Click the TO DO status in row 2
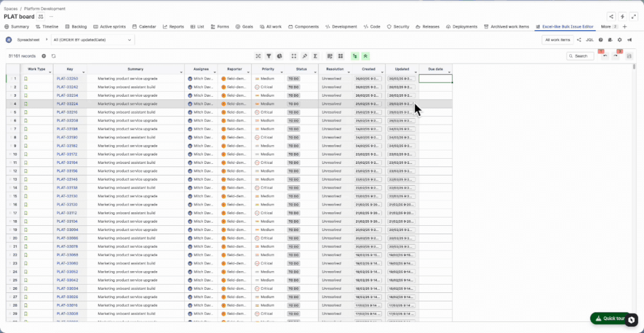Viewport: 644px width, 333px height. coord(293,87)
